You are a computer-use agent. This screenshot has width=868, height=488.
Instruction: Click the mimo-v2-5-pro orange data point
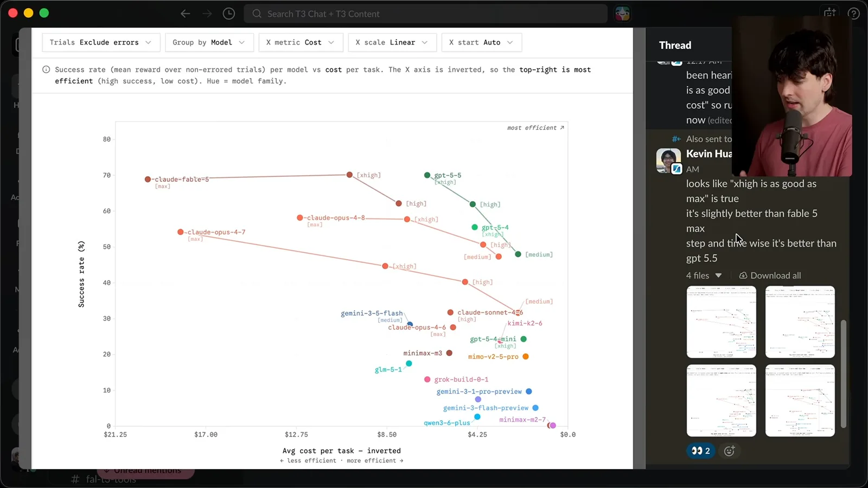526,356
